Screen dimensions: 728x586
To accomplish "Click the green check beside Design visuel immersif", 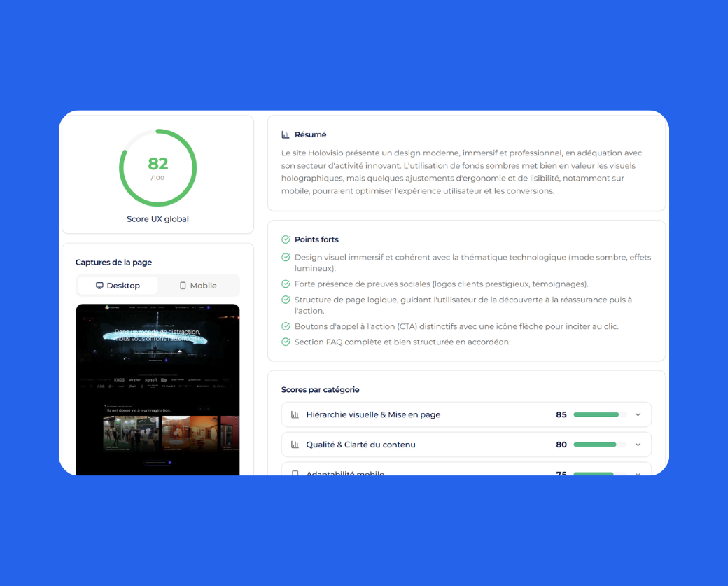I will [285, 257].
